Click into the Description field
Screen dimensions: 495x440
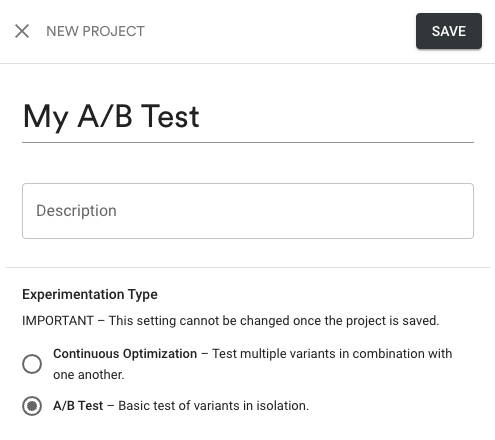[248, 211]
